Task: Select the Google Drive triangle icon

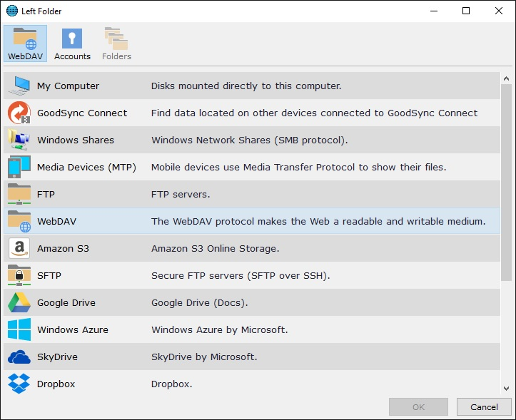Action: pyautogui.click(x=19, y=302)
